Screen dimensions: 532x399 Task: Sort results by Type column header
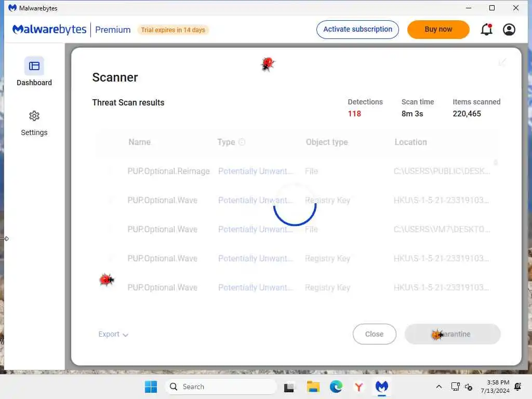[226, 142]
